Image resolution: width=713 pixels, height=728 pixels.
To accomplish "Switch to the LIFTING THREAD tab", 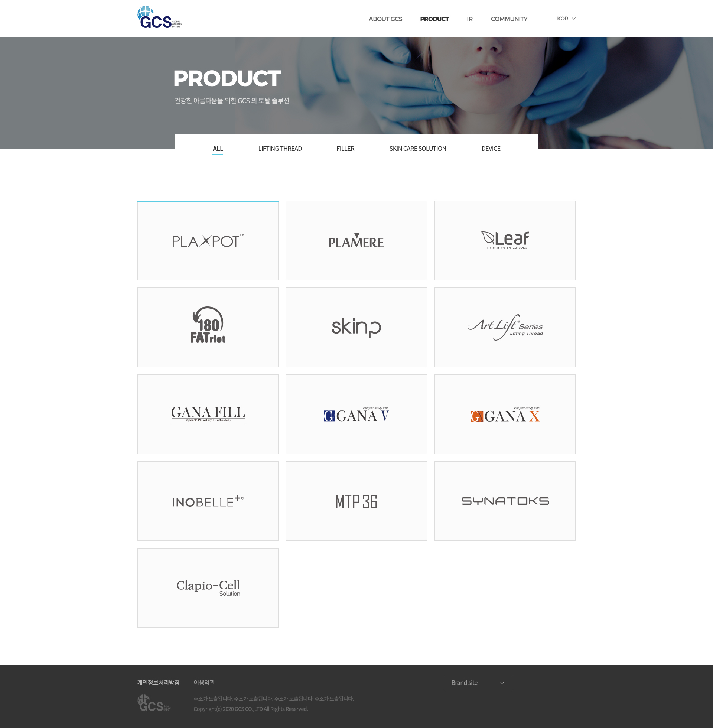I will 280,149.
